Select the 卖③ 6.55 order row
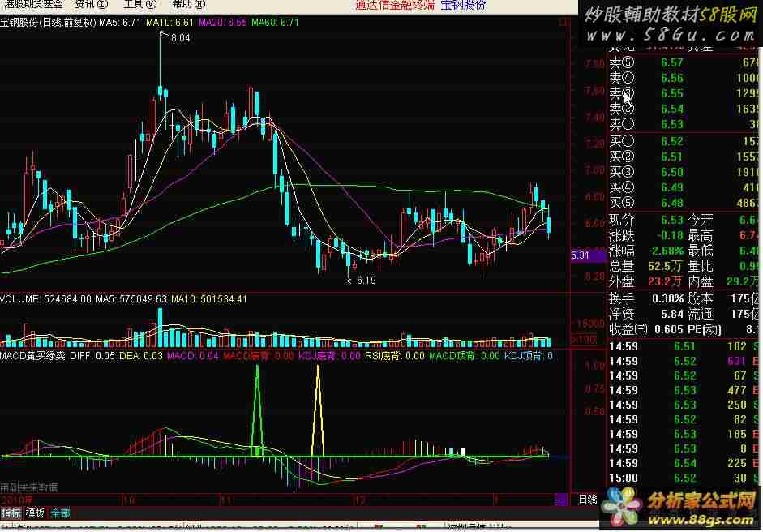The height and width of the screenshot is (532, 763). tap(684, 93)
